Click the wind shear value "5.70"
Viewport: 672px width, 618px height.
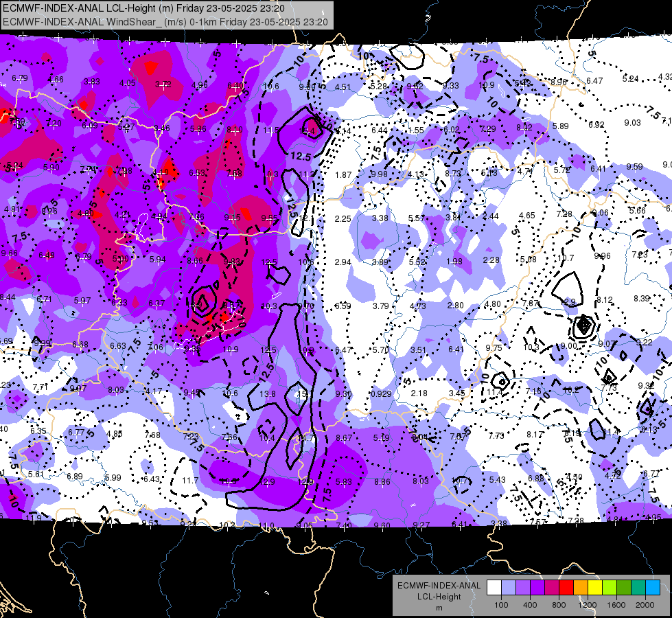point(380,350)
